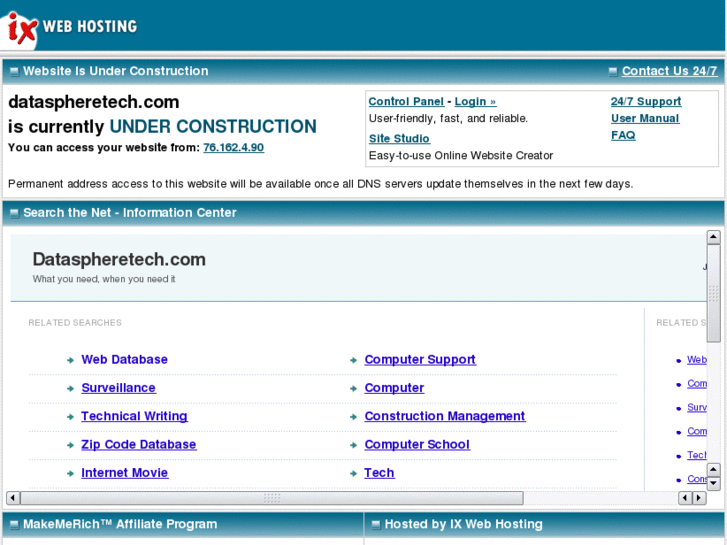Open the 24/7 Support link
Image resolution: width=727 pixels, height=545 pixels.
click(x=646, y=101)
